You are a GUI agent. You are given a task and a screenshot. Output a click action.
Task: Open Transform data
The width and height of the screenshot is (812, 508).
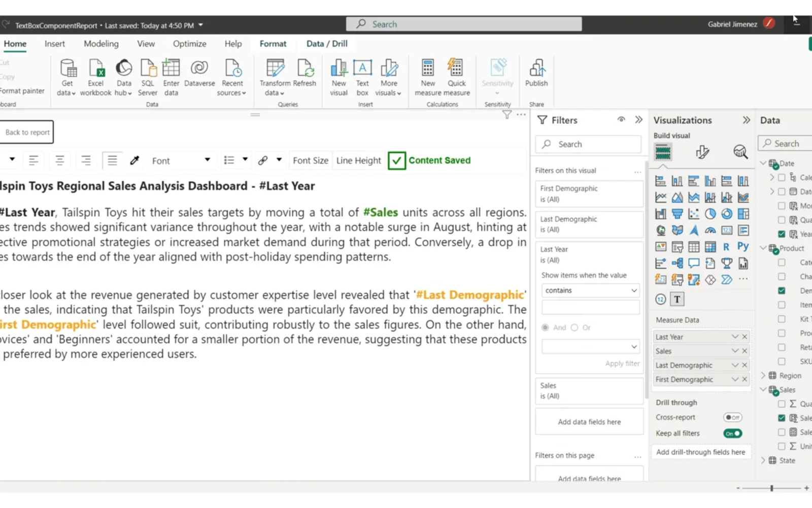click(275, 77)
